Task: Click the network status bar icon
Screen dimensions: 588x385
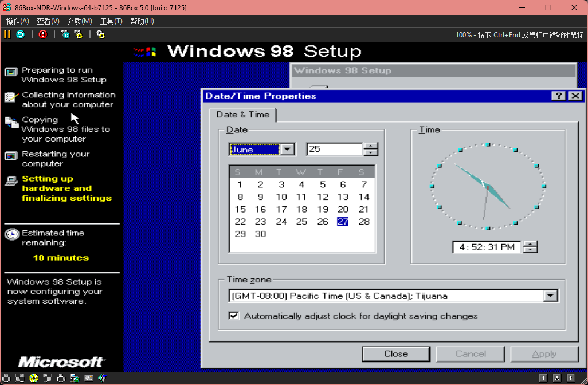Action: [74, 378]
